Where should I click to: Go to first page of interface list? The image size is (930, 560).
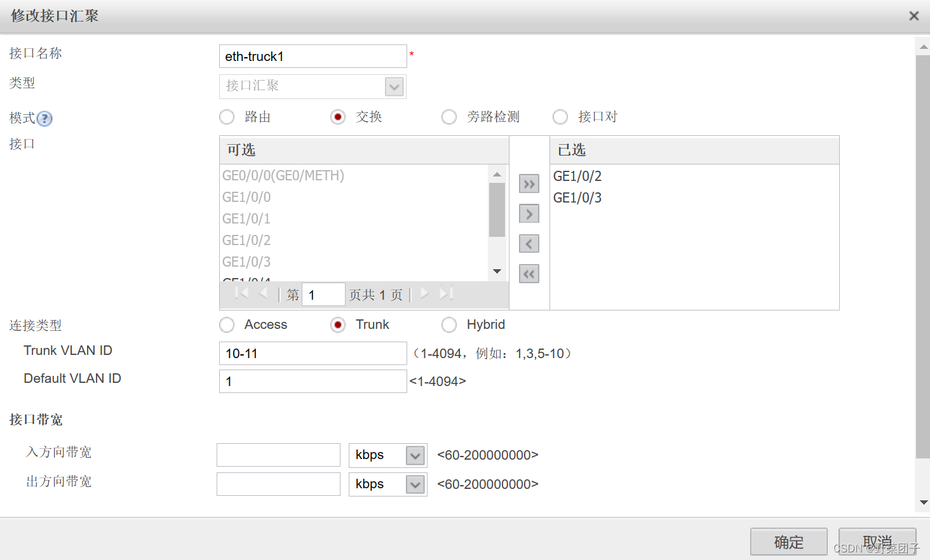pos(241,293)
